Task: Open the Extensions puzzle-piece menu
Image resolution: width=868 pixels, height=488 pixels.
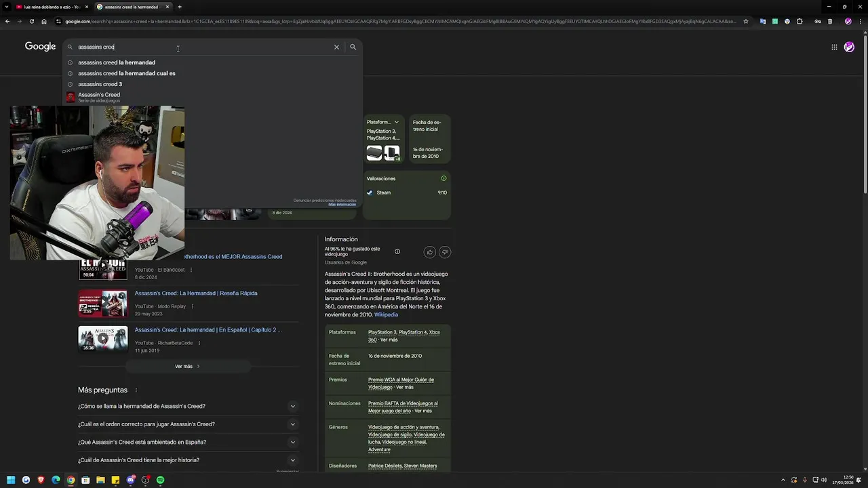Action: coord(800,21)
